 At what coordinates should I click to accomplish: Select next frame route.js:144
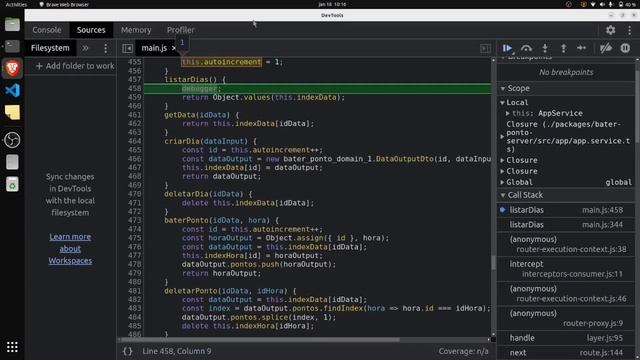coord(566,353)
